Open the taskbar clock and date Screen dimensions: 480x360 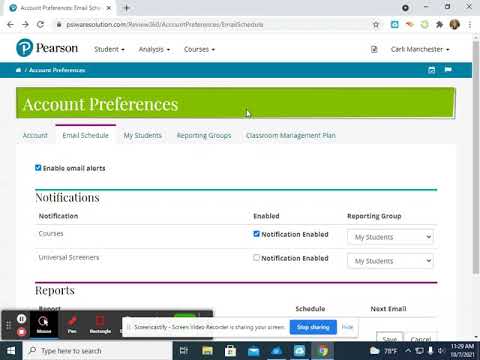click(462, 351)
